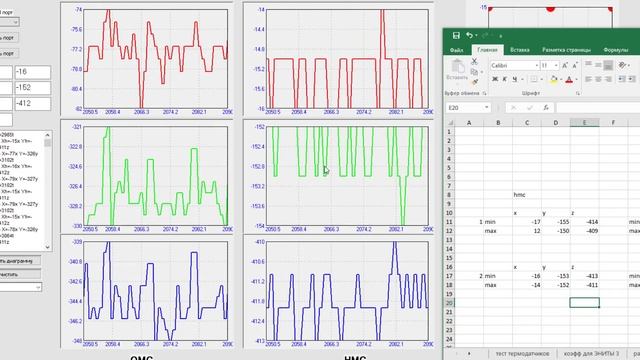Align cell content to bottom
The width and height of the screenshot is (640, 360).
(x=608, y=64)
